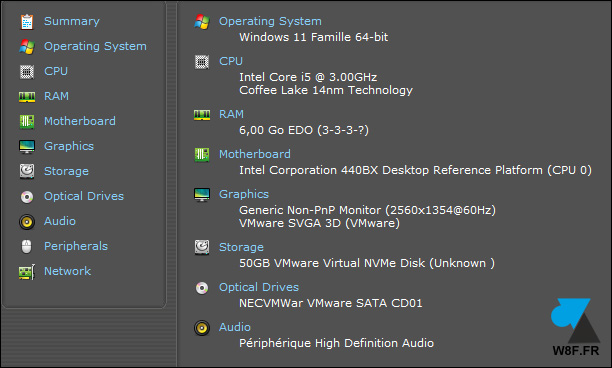Follow the Motherboard heading link in summary
Image resolution: width=612 pixels, height=368 pixels.
[x=254, y=154]
